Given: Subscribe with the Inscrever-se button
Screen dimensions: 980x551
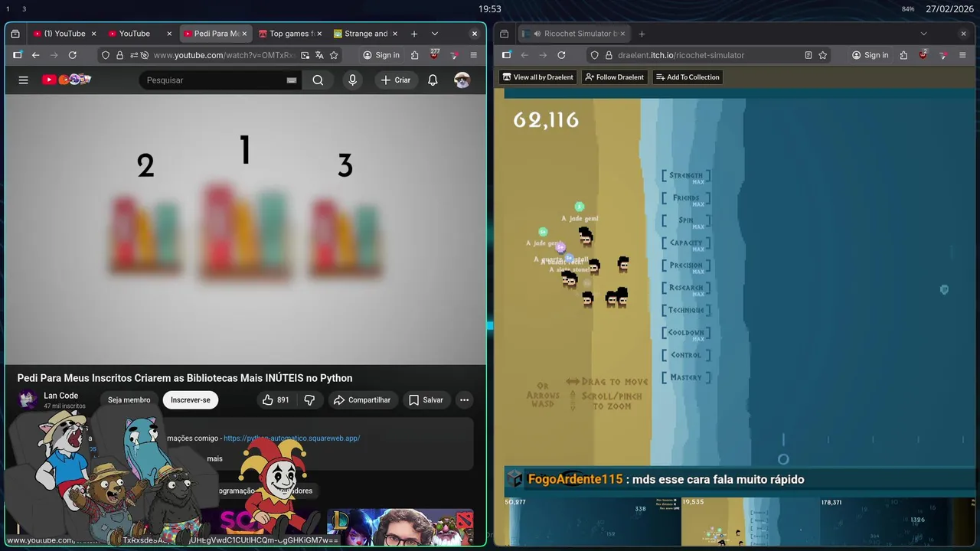Looking at the screenshot, I should [191, 399].
